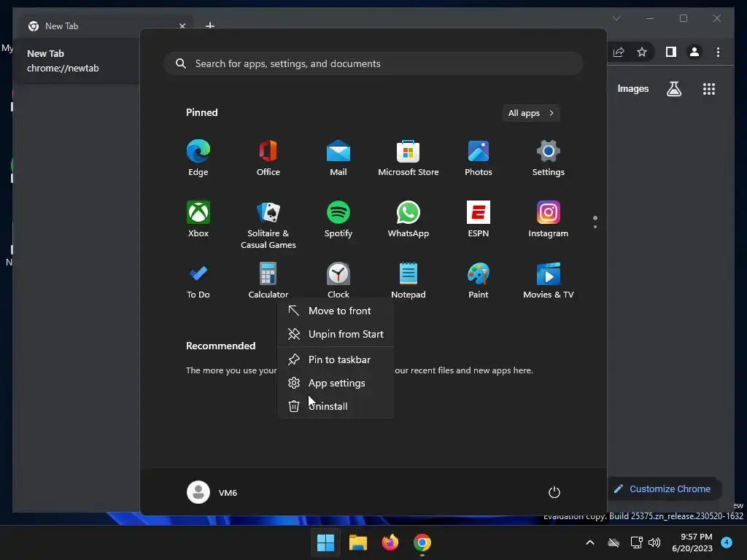This screenshot has width=747, height=560.
Task: Open the Chrome profile avatar
Action: coord(694,52)
